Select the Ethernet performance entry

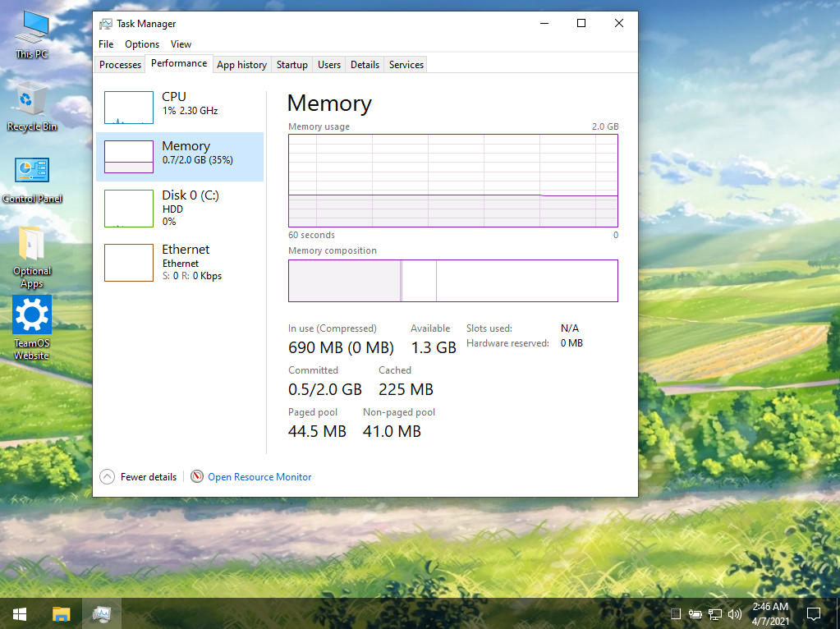(180, 263)
